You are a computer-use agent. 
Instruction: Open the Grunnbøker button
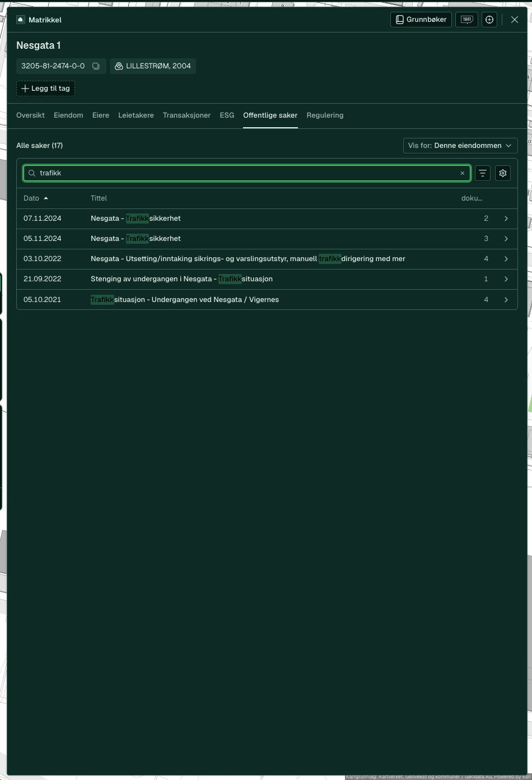(421, 20)
